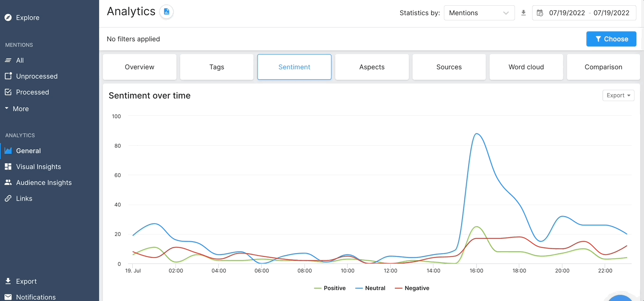Click the All mentions list icon
This screenshot has height=301, width=644.
(x=8, y=60)
